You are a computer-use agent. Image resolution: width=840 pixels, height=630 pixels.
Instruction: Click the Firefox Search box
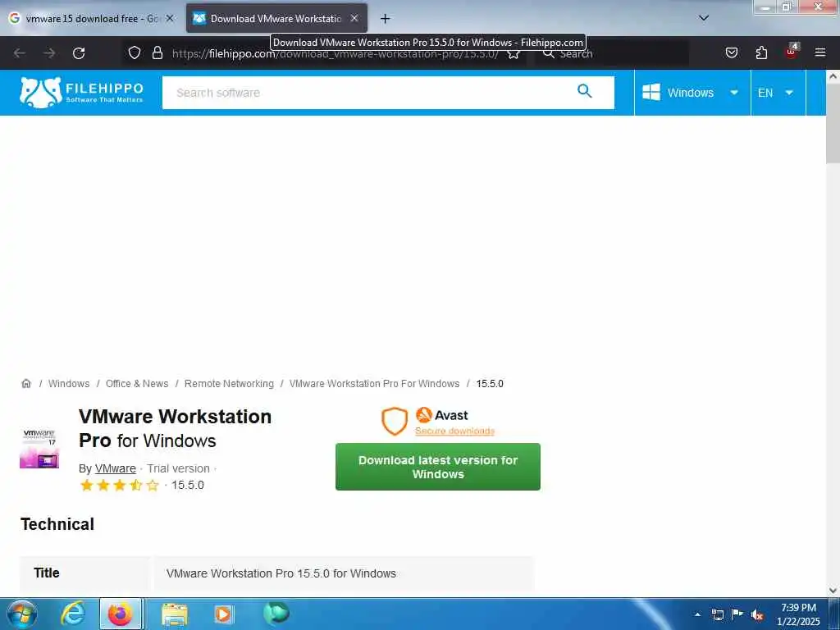(x=612, y=53)
